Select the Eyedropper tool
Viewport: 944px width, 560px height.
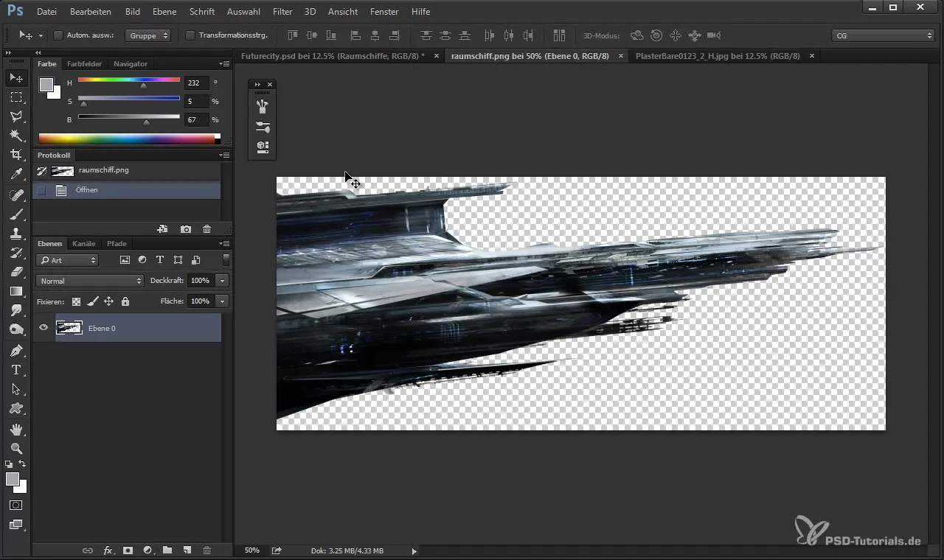pos(16,175)
